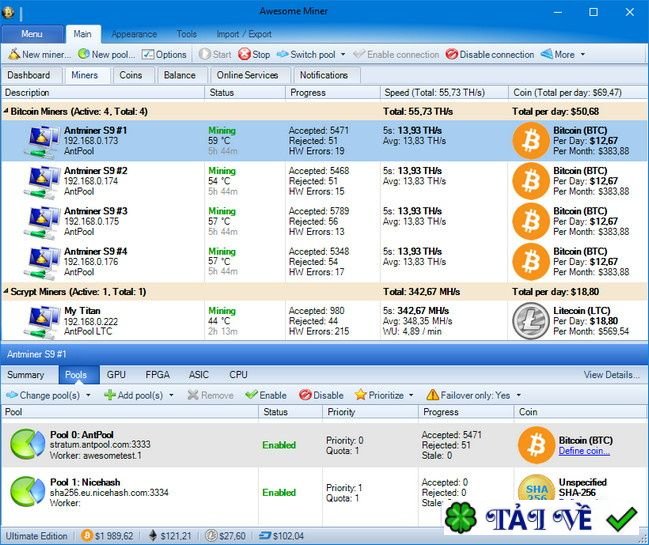Click the Antminer S9 #4 computer icon
This screenshot has width=649, height=545.
coord(42,262)
